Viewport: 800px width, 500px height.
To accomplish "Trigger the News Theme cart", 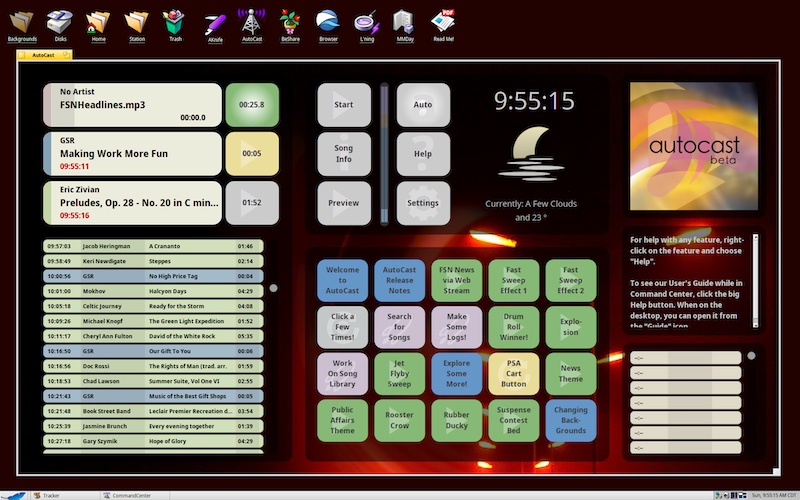I will point(571,373).
